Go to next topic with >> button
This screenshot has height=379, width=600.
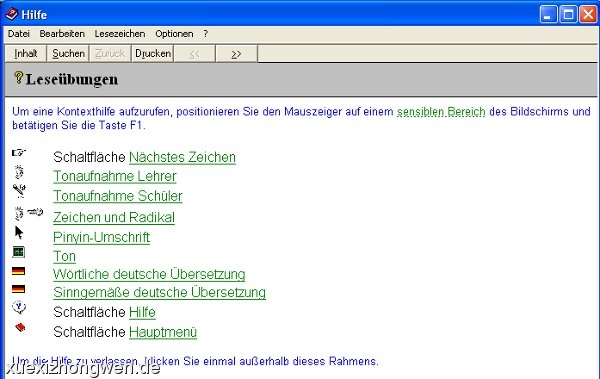[x=236, y=54]
